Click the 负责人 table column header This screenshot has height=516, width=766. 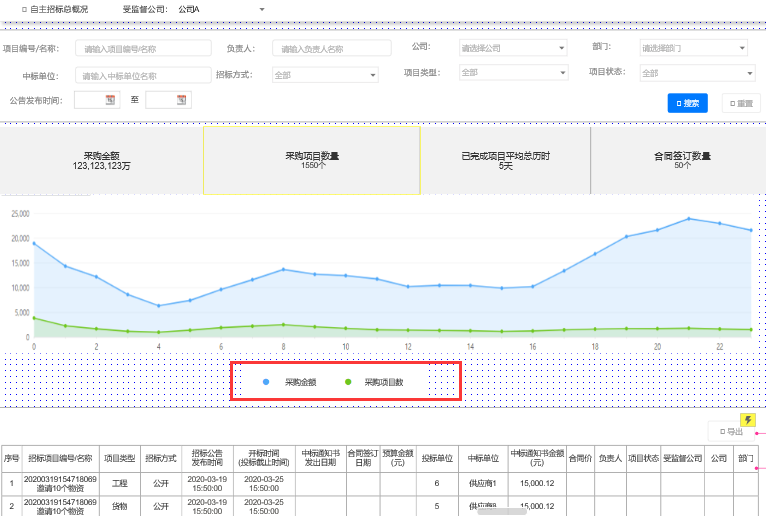[x=610, y=458]
